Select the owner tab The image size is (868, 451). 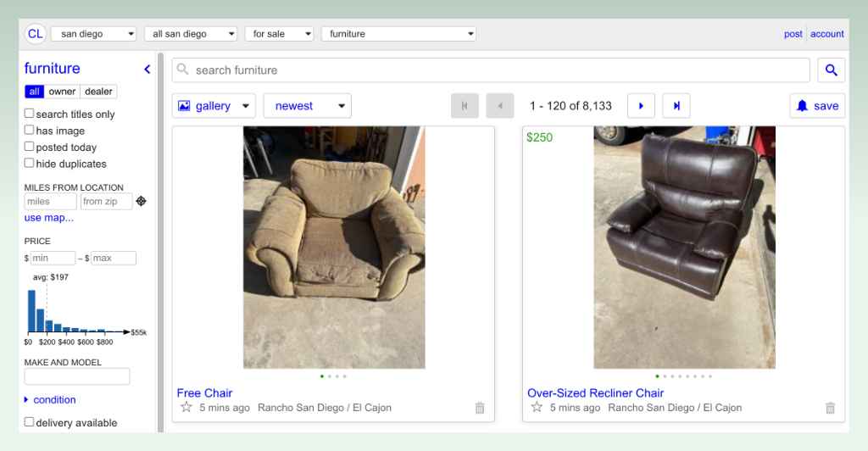coord(62,92)
